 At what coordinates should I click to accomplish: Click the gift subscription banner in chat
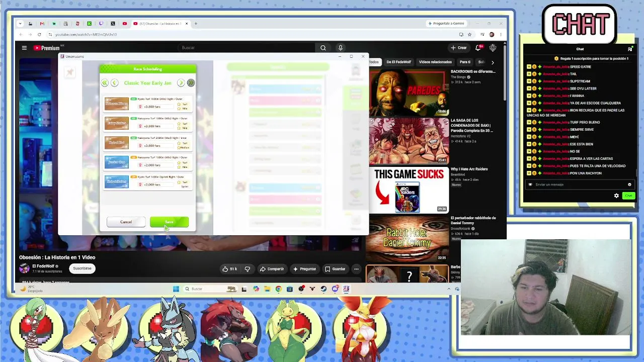591,59
